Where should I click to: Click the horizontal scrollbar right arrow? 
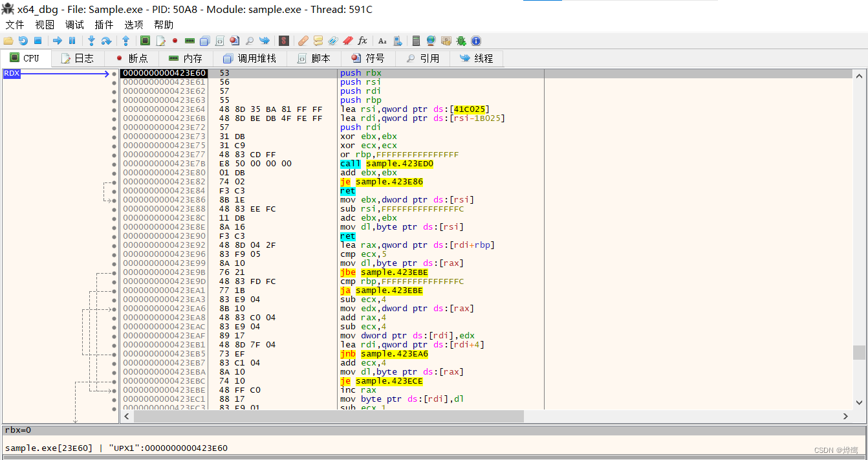[x=845, y=417]
